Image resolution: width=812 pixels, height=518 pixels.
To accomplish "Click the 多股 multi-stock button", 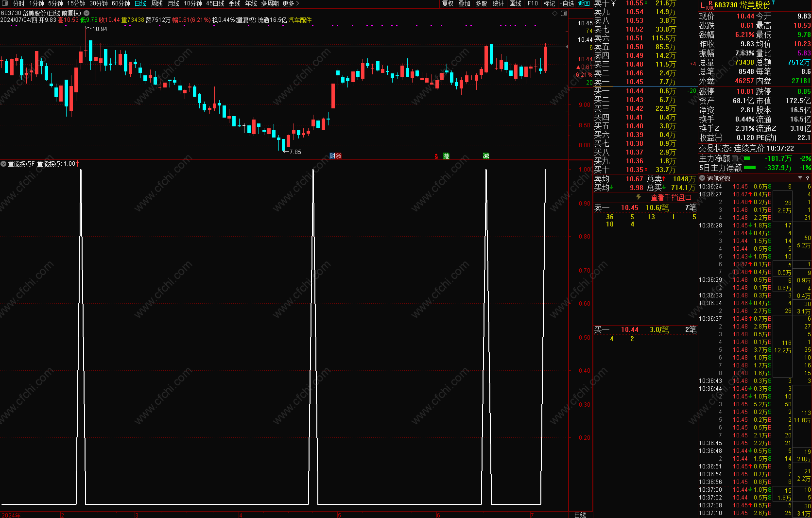I will [481, 3].
